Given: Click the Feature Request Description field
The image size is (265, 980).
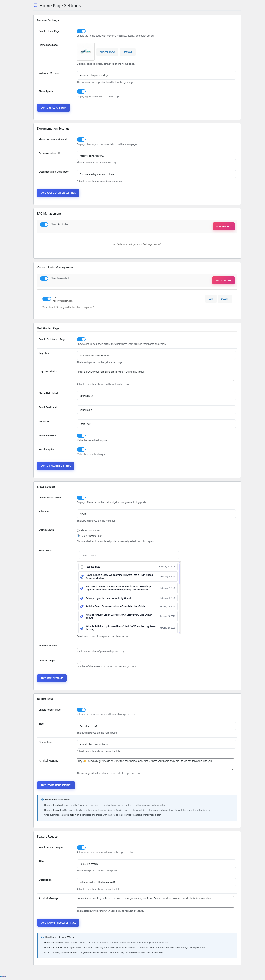Looking at the screenshot, I should click(x=156, y=882).
